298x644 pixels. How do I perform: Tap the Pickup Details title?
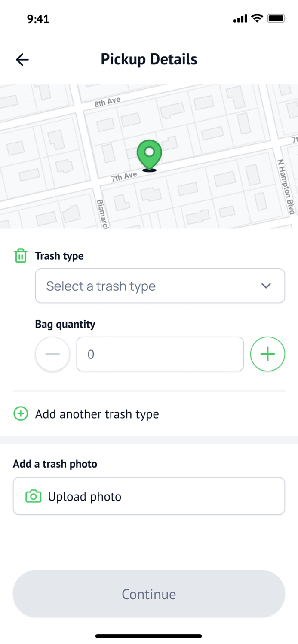point(149,59)
